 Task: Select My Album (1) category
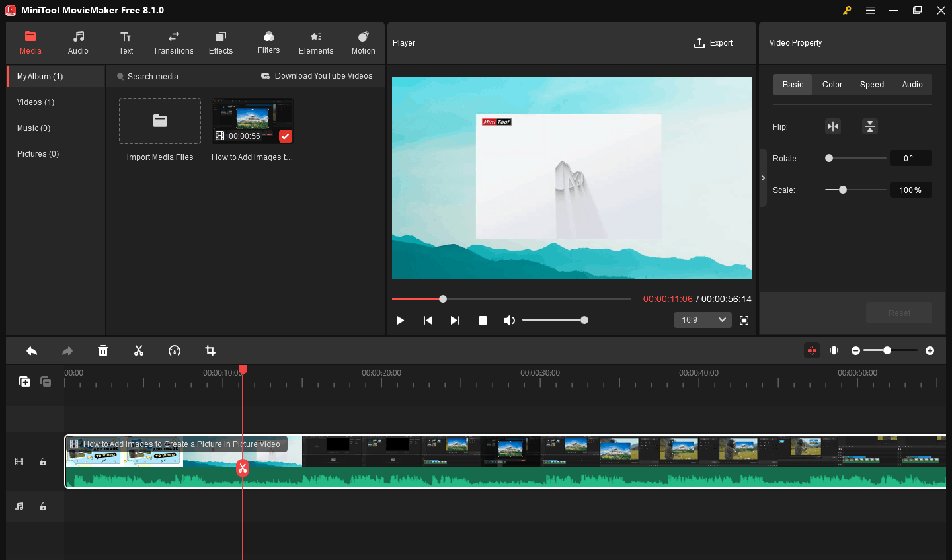click(x=56, y=77)
